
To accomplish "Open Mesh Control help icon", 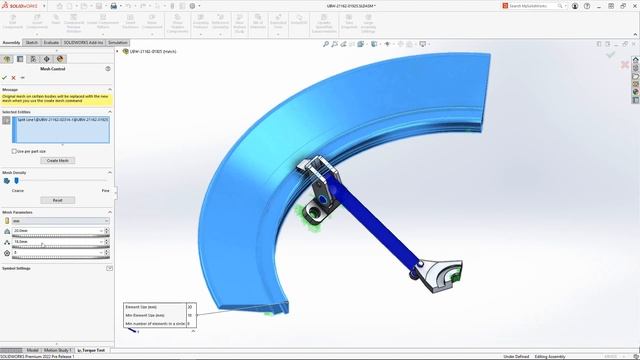I will [108, 69].
